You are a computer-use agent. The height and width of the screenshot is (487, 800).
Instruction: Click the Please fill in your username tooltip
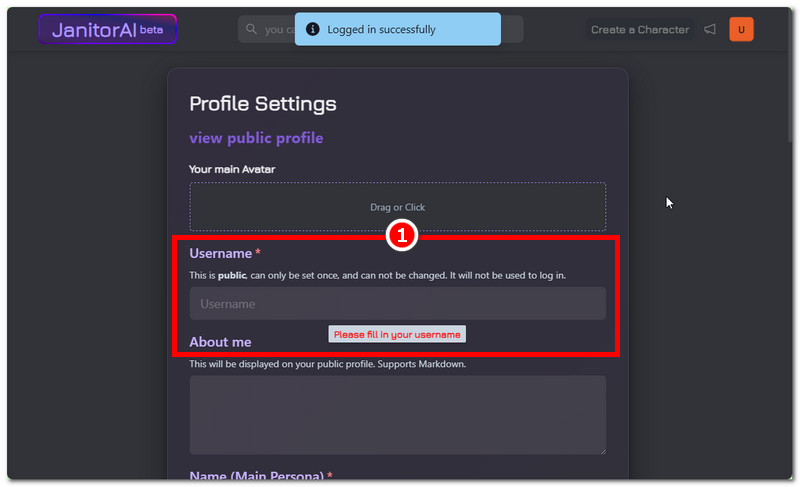(396, 335)
